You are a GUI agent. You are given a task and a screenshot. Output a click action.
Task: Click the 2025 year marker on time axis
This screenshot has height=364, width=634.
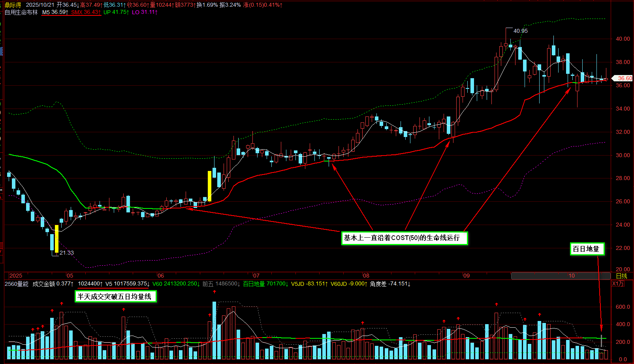pos(16,276)
